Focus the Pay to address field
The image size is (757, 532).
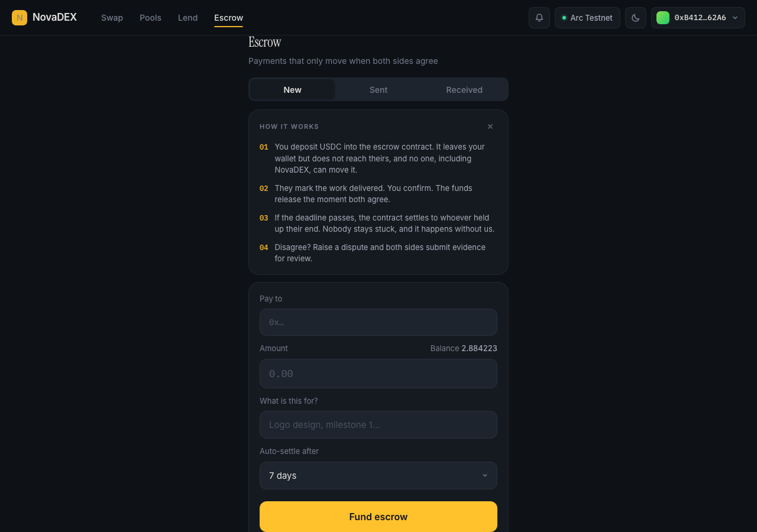pos(378,322)
